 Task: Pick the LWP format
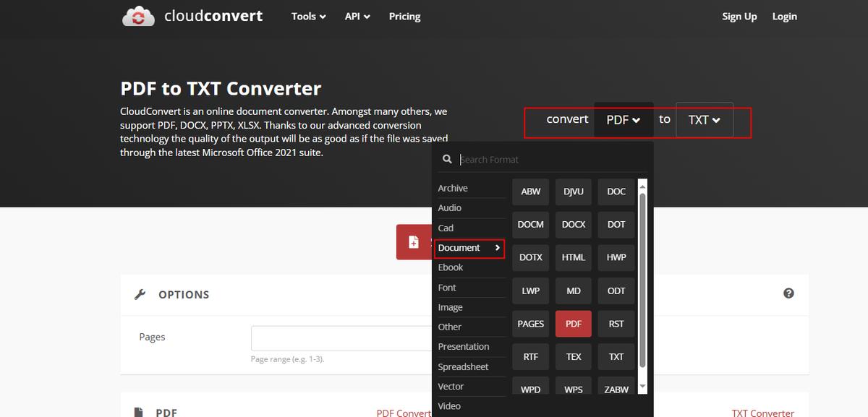click(531, 291)
